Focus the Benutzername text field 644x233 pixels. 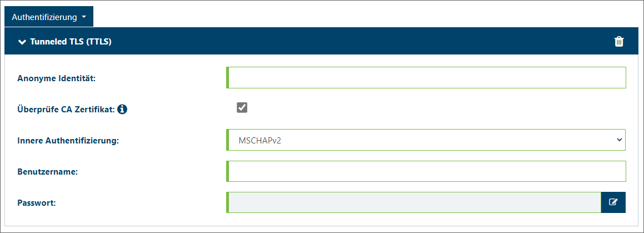point(426,171)
